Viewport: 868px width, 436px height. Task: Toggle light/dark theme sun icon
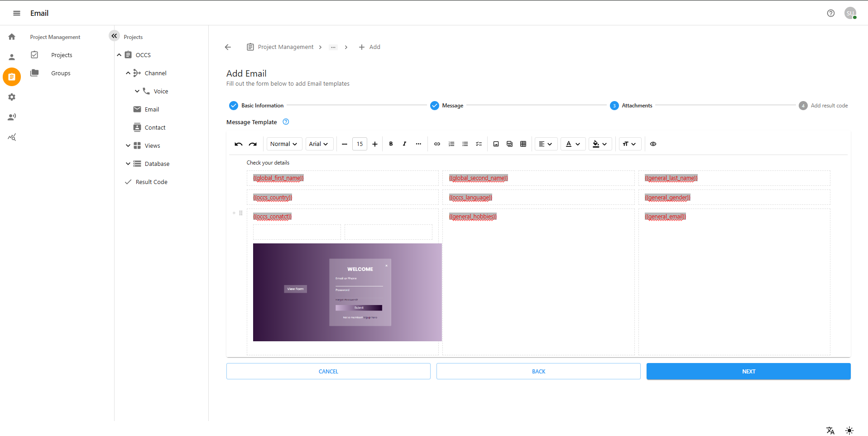pyautogui.click(x=849, y=431)
